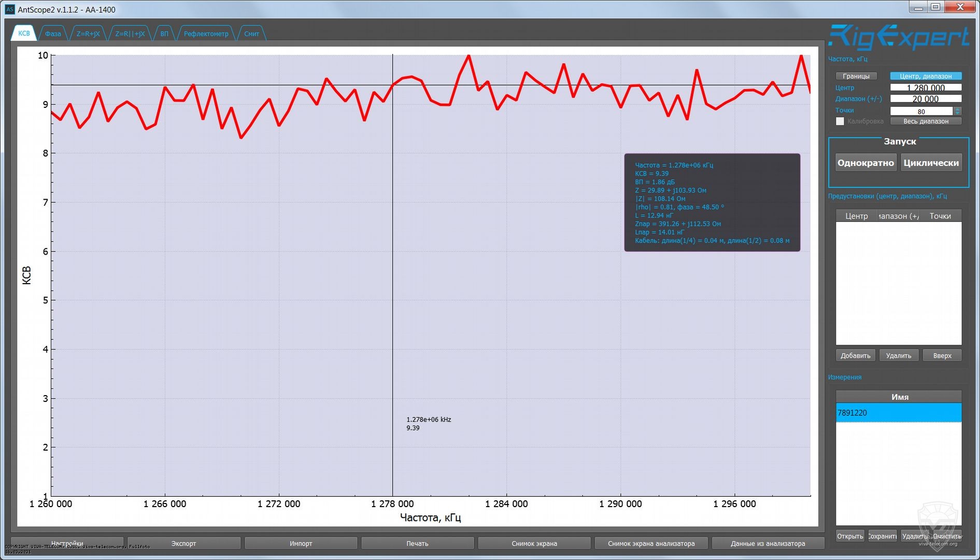This screenshot has height=560, width=980.
Task: Start continuous scan with Циклически
Action: [x=931, y=163]
